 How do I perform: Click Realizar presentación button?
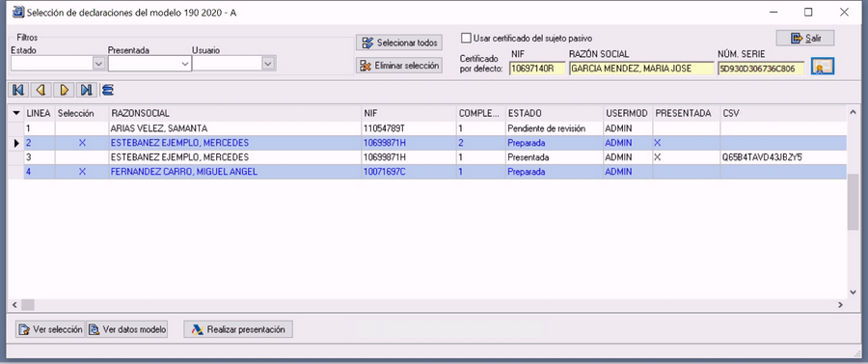238,329
